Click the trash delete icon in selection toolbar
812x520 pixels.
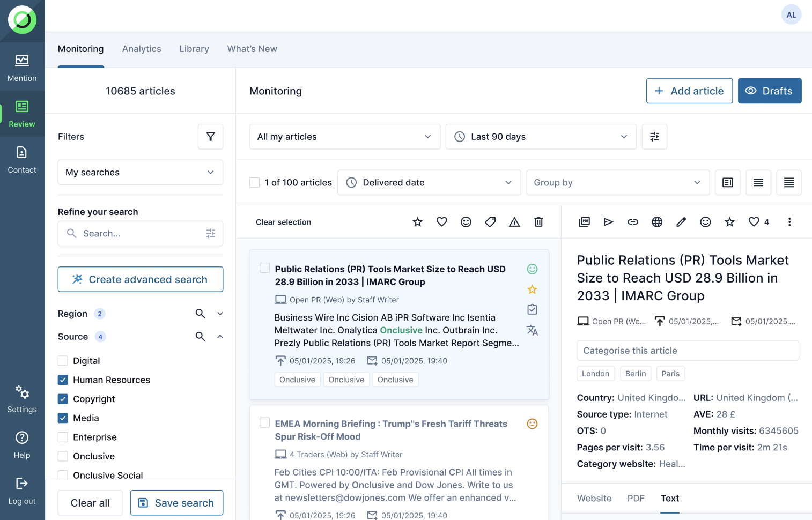538,222
